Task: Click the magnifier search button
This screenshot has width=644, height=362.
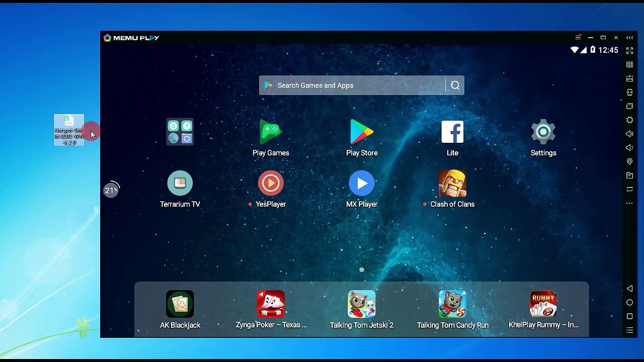Action: coord(455,85)
